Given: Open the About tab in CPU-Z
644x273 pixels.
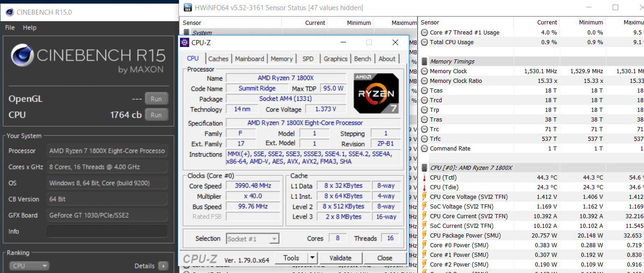Looking at the screenshot, I should [387, 59].
